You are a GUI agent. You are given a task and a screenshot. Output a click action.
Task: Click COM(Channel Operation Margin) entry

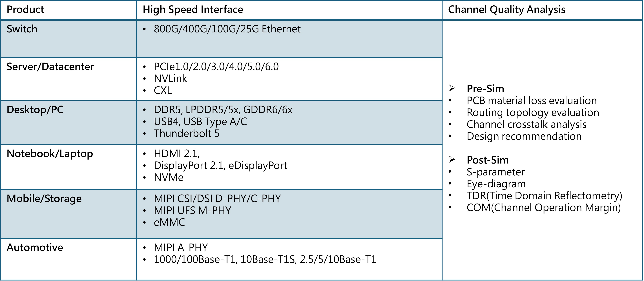[543, 208]
